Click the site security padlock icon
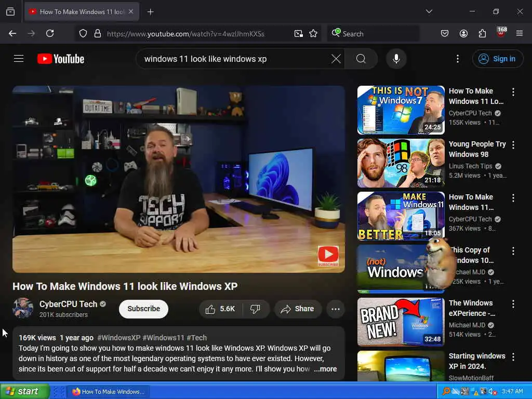Screen dimensions: 532x399 pos(98,34)
